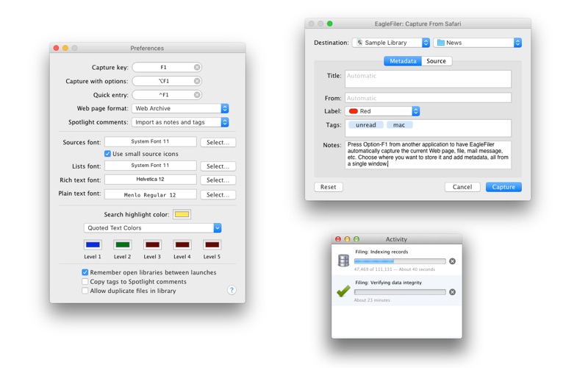Screen dimensions: 588x368
Task: Enable Allow duplicate files in library
Action: pyautogui.click(x=85, y=291)
